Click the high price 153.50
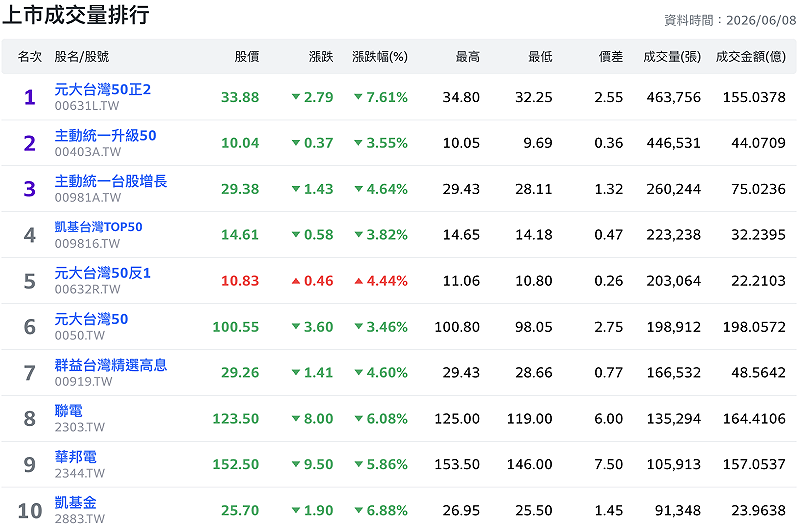The height and width of the screenshot is (531, 800). click(x=457, y=465)
